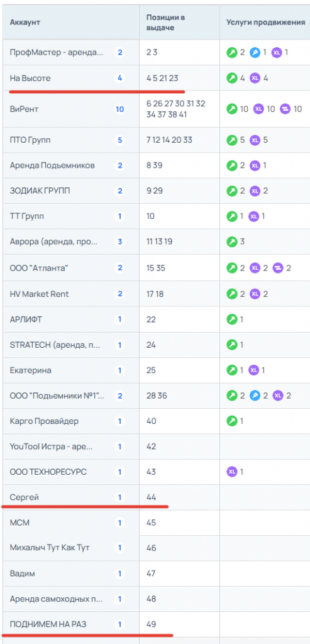Click positions cell "28 36"
Image resolution: width=310 pixels, height=644 pixels.
point(157,396)
